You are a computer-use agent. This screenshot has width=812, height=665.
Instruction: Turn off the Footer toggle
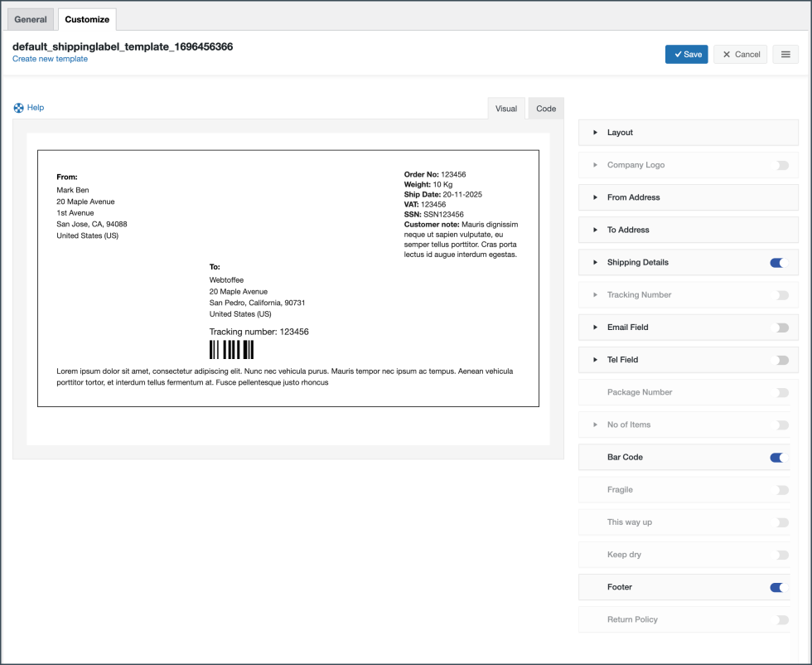[776, 588]
